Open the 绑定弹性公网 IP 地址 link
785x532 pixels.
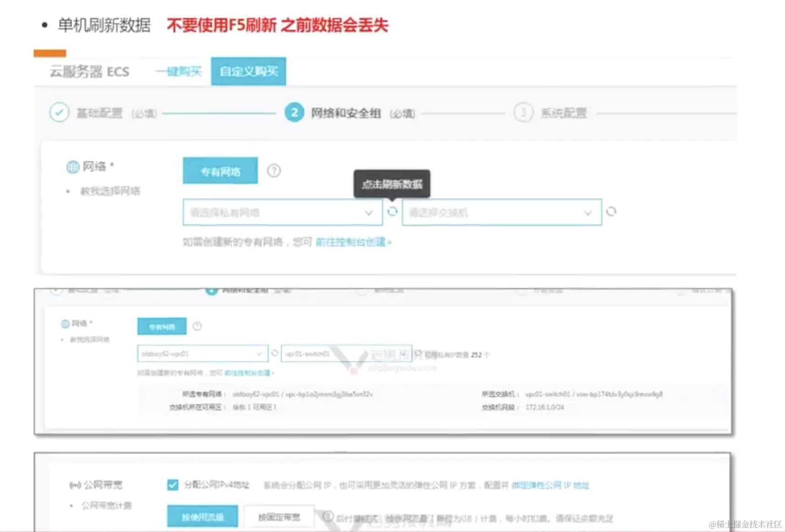[551, 485]
